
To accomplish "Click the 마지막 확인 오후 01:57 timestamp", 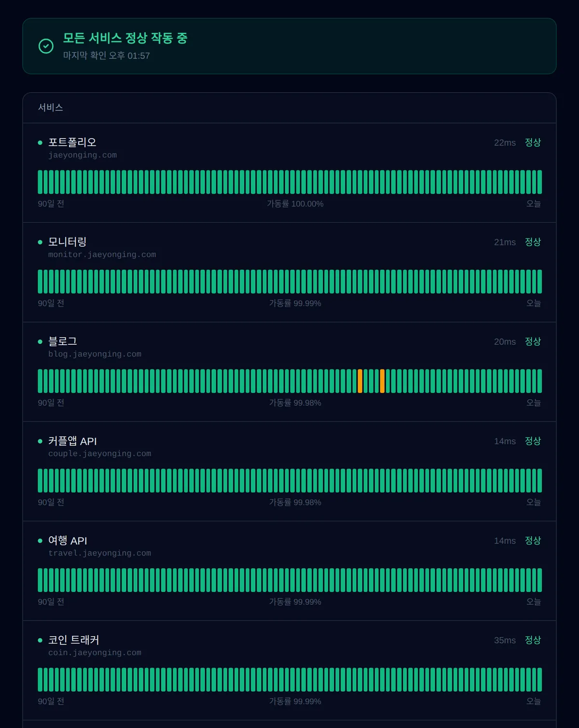I will [107, 56].
